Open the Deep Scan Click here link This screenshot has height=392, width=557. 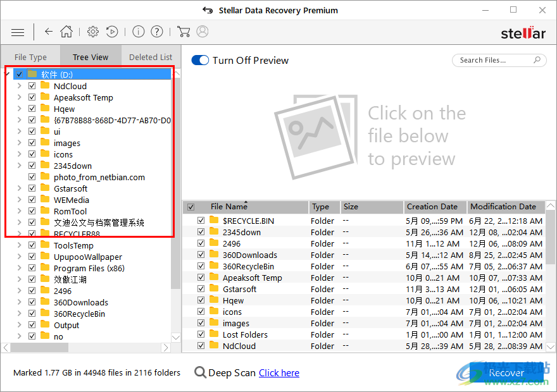[279, 373]
